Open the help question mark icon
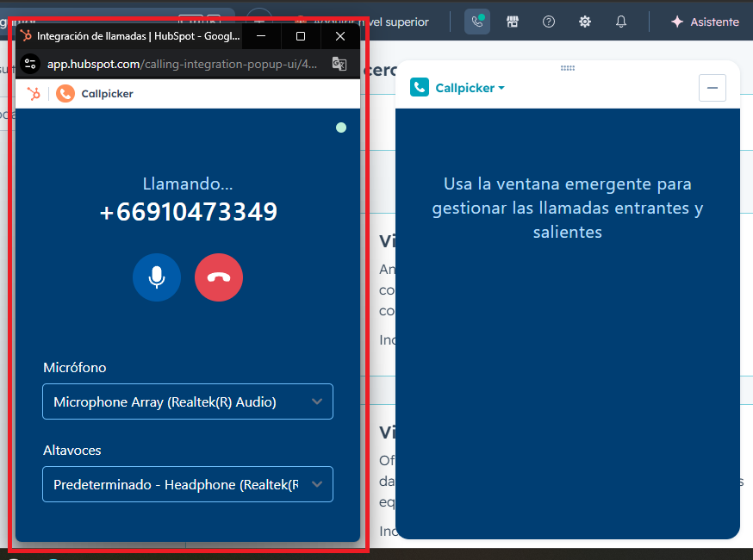 click(x=549, y=22)
